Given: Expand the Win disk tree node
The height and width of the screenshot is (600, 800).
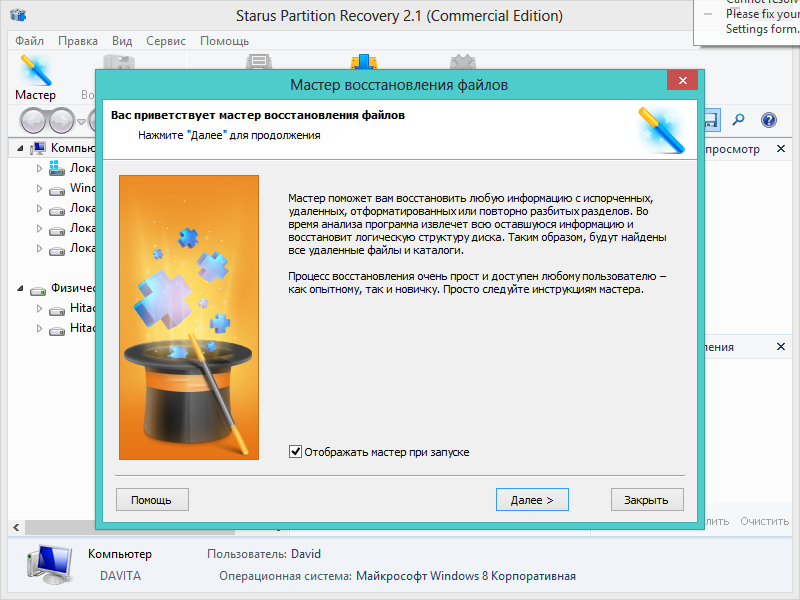Looking at the screenshot, I should pos(39,188).
